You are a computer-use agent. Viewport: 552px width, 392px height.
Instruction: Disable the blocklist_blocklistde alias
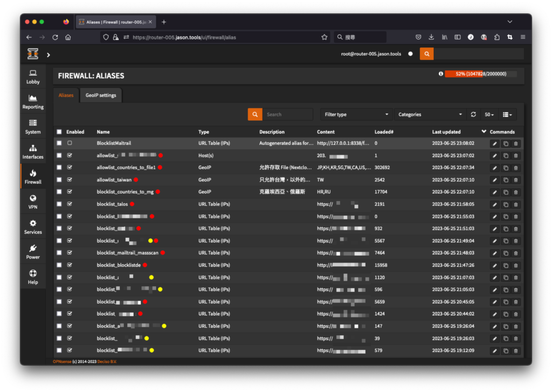pos(70,265)
